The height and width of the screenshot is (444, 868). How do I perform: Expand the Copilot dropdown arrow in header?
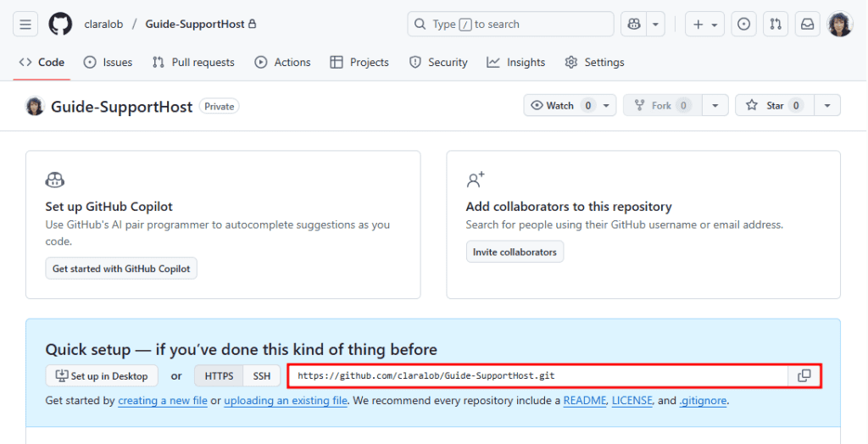pos(655,25)
